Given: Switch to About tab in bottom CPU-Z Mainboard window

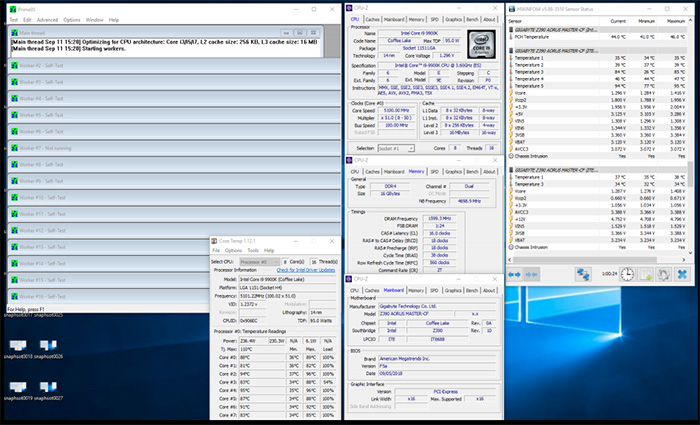Looking at the screenshot, I should click(489, 291).
